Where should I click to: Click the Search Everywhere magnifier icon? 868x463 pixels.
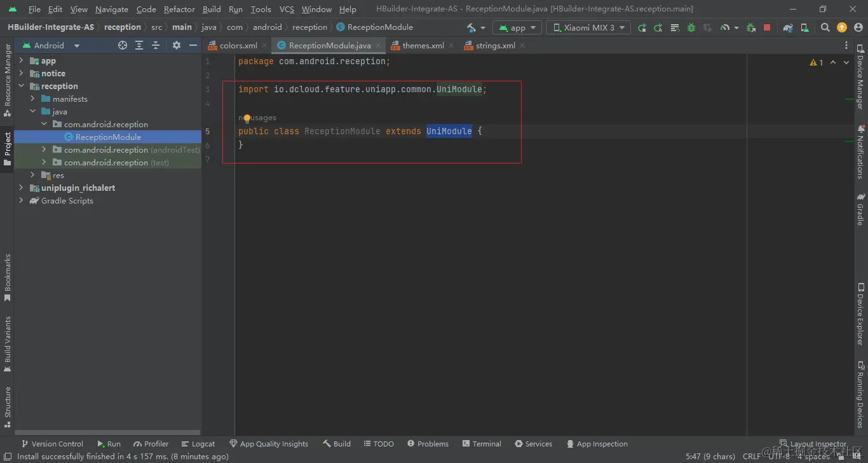point(825,27)
